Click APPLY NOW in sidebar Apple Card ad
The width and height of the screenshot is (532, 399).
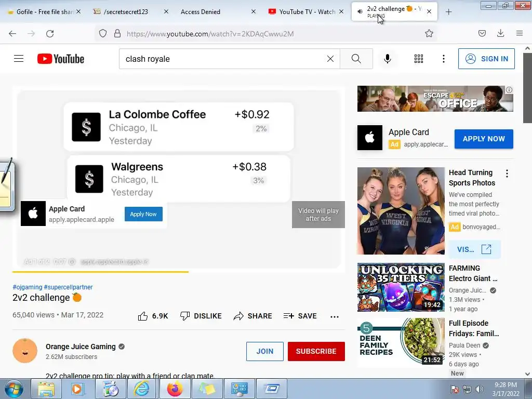(484, 139)
